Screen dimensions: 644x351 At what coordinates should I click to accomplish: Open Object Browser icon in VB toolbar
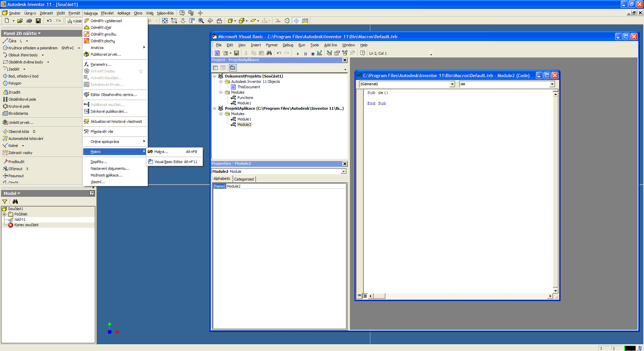click(x=344, y=53)
